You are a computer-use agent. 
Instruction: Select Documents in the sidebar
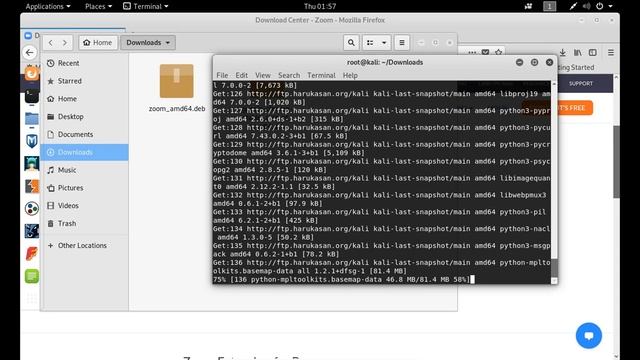coord(84,134)
